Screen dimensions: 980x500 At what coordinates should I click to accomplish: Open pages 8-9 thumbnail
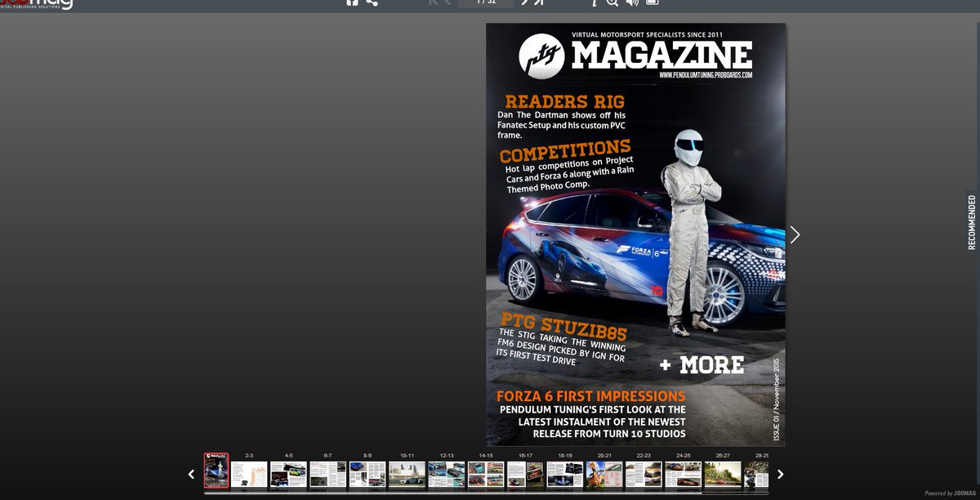point(367,475)
